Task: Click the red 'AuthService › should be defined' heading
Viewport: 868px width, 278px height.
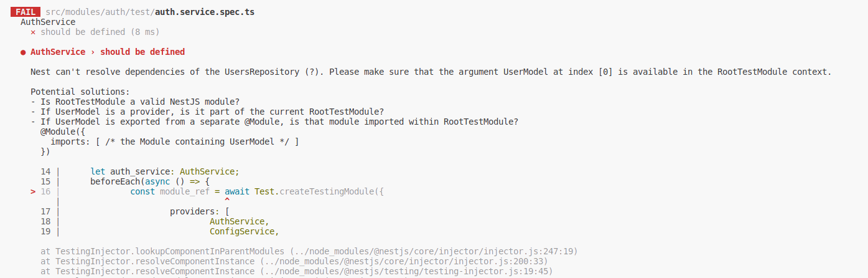Action: click(108, 52)
